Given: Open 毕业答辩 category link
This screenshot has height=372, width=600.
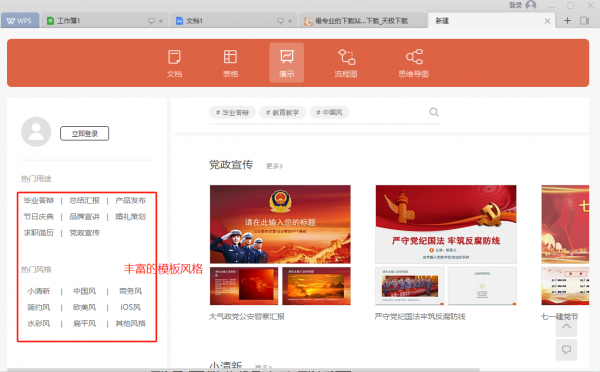Looking at the screenshot, I should click(39, 201).
